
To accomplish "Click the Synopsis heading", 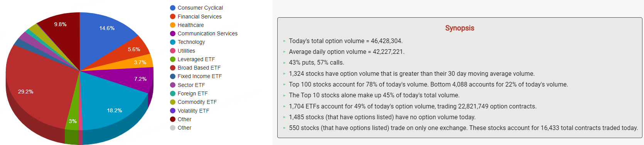I will pyautogui.click(x=460, y=28).
